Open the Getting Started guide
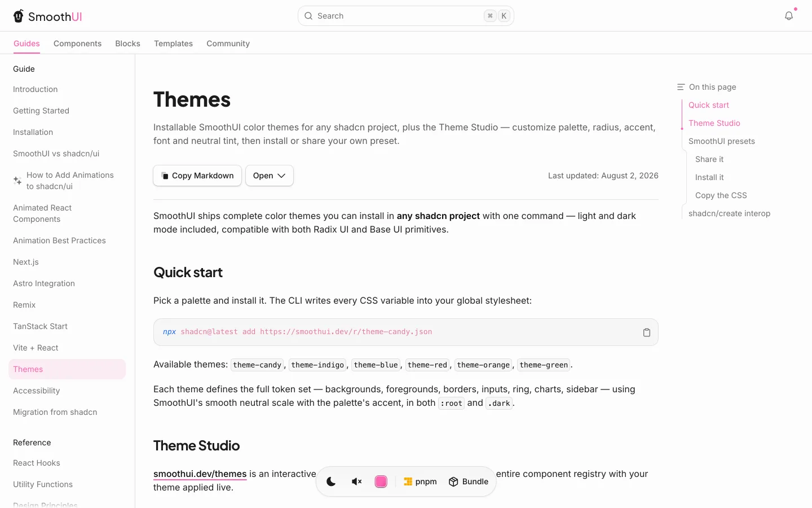Image resolution: width=812 pixels, height=508 pixels. (x=67, y=111)
